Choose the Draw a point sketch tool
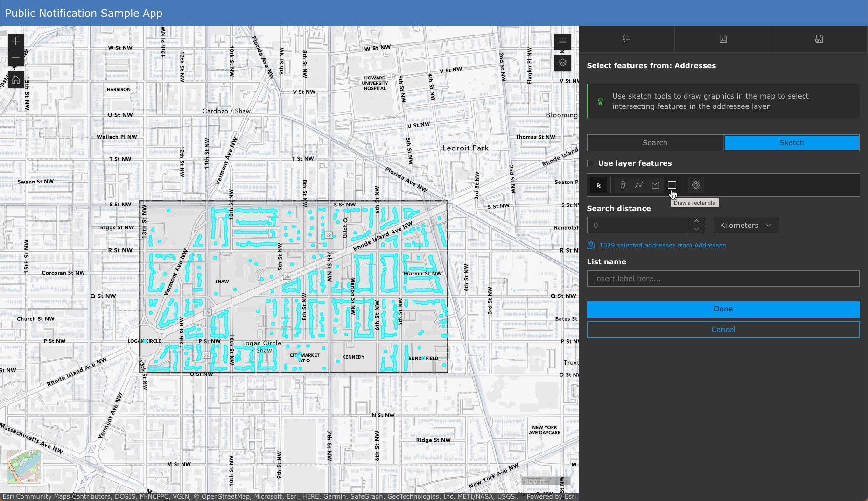The height and width of the screenshot is (501, 868). pos(622,185)
